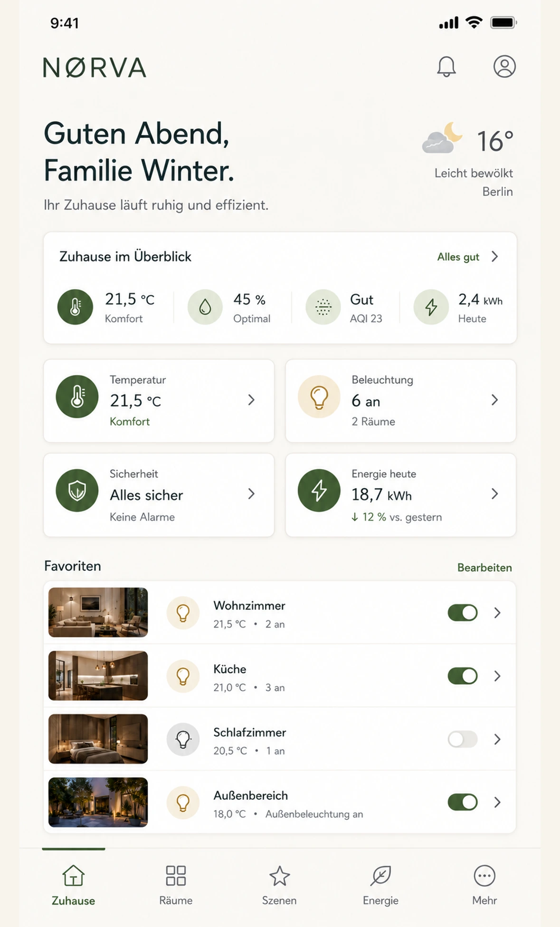Tap the weather cloud and moon icon
The width and height of the screenshot is (560, 927).
point(442,138)
